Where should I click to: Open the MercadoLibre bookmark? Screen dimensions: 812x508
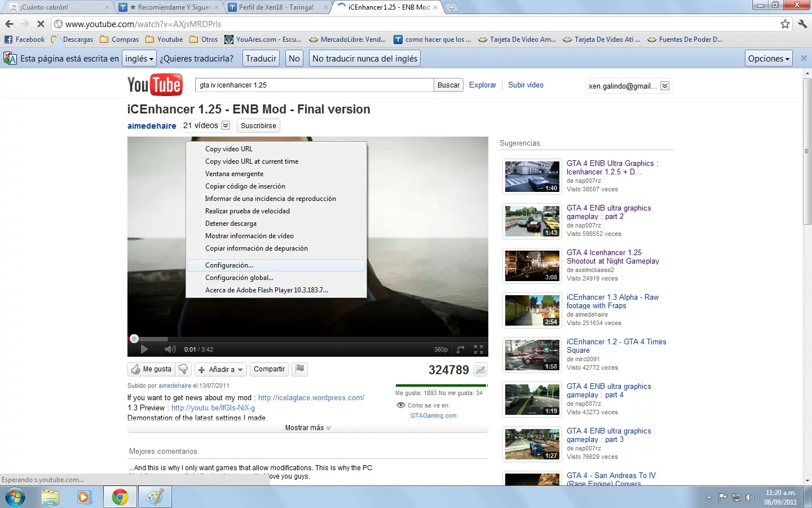click(x=348, y=40)
